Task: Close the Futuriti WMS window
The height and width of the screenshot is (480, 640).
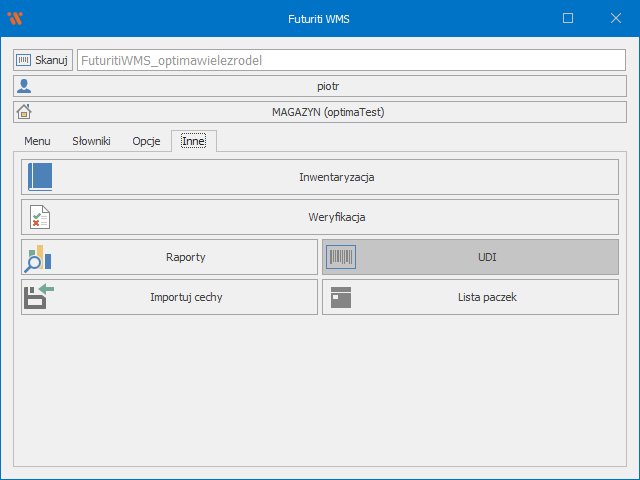Action: [615, 18]
